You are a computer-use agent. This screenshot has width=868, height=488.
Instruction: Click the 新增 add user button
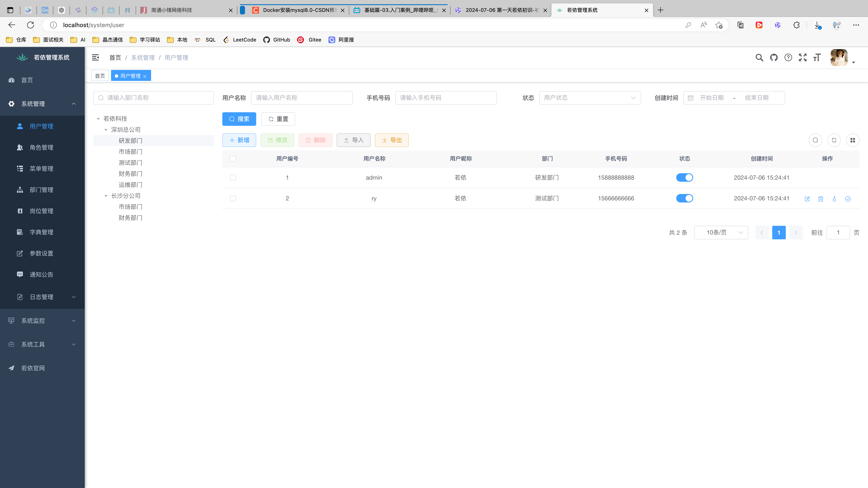pos(239,140)
